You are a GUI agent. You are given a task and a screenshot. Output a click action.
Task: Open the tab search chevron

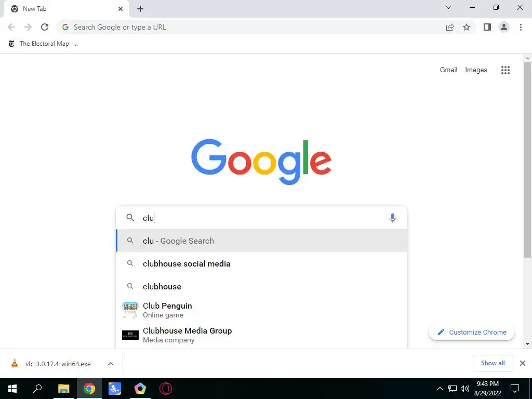448,7
